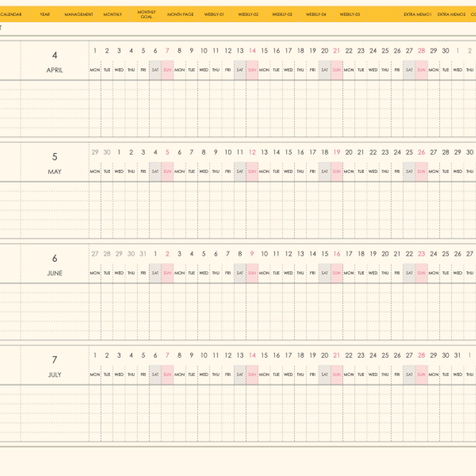Screen dimensions: 476x476
Task: Click date 18 in the July row
Action: click(x=301, y=355)
